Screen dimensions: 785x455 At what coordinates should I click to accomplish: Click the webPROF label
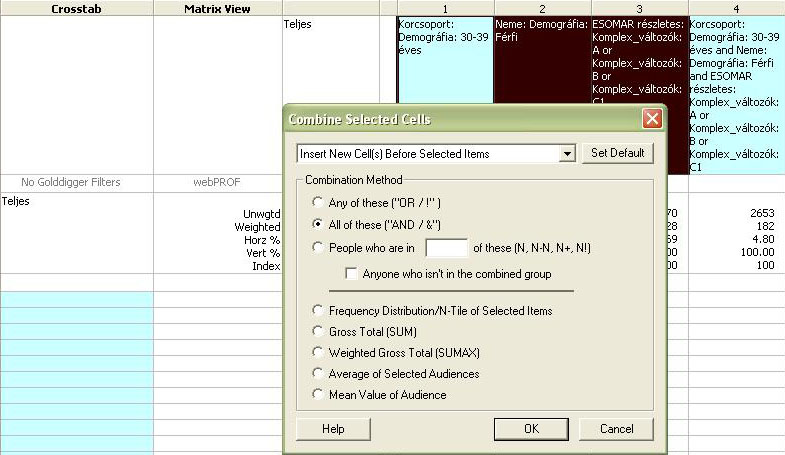(x=217, y=182)
